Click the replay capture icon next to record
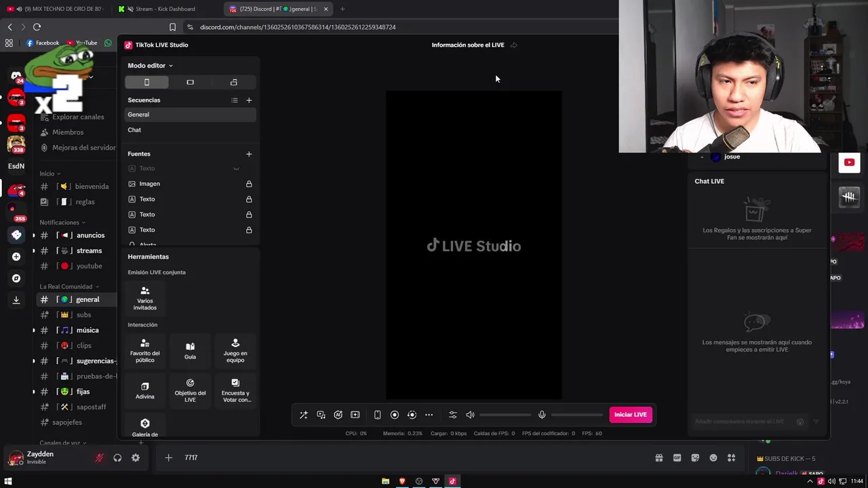Viewport: 868px width, 488px height. pyautogui.click(x=412, y=415)
